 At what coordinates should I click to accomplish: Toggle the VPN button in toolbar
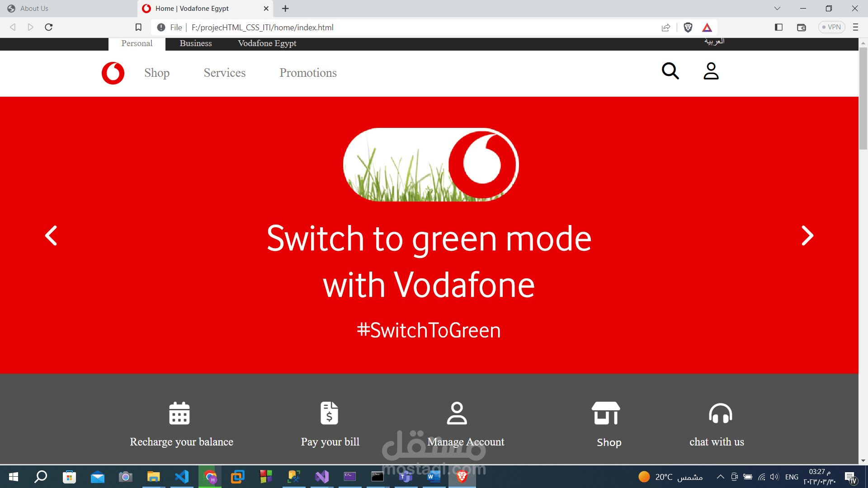coord(831,27)
